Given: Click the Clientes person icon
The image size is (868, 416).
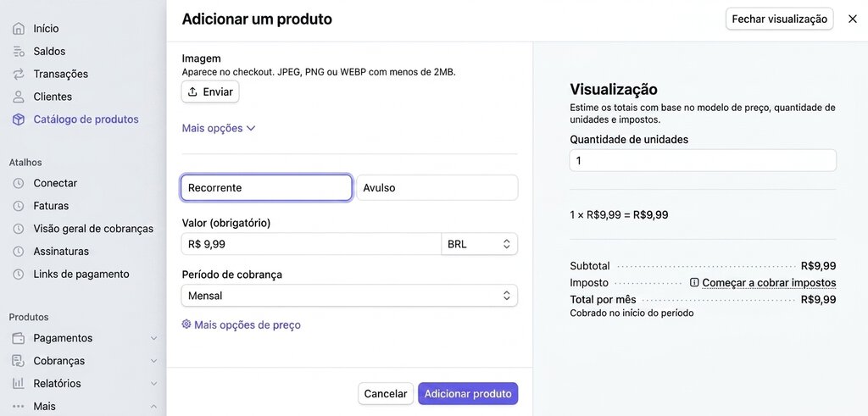Looking at the screenshot, I should click(x=19, y=97).
